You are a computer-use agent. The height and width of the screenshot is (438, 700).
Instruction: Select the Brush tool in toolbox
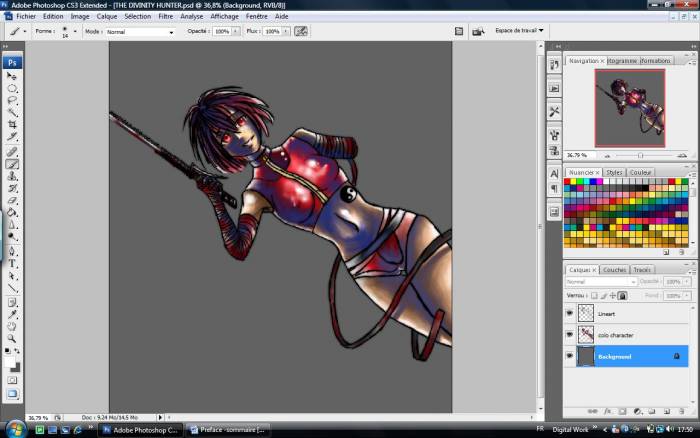point(12,164)
